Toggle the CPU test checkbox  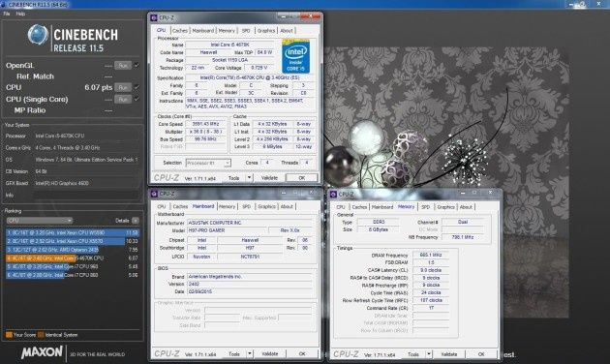click(137, 87)
